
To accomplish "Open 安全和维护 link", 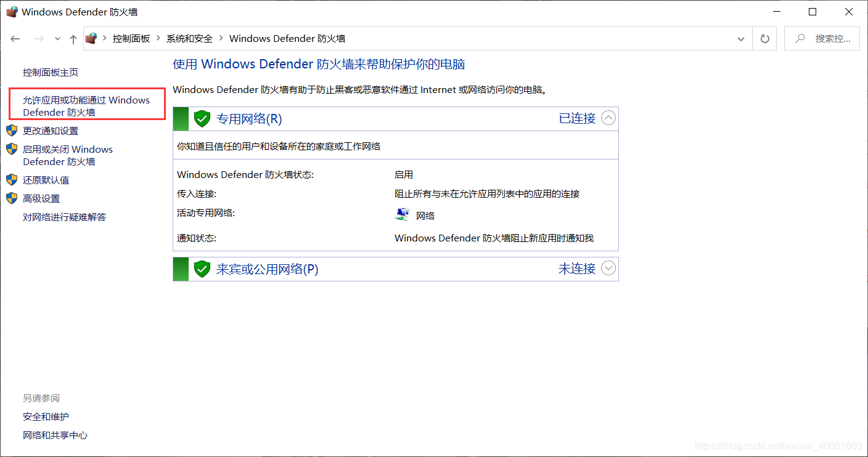I will click(46, 417).
